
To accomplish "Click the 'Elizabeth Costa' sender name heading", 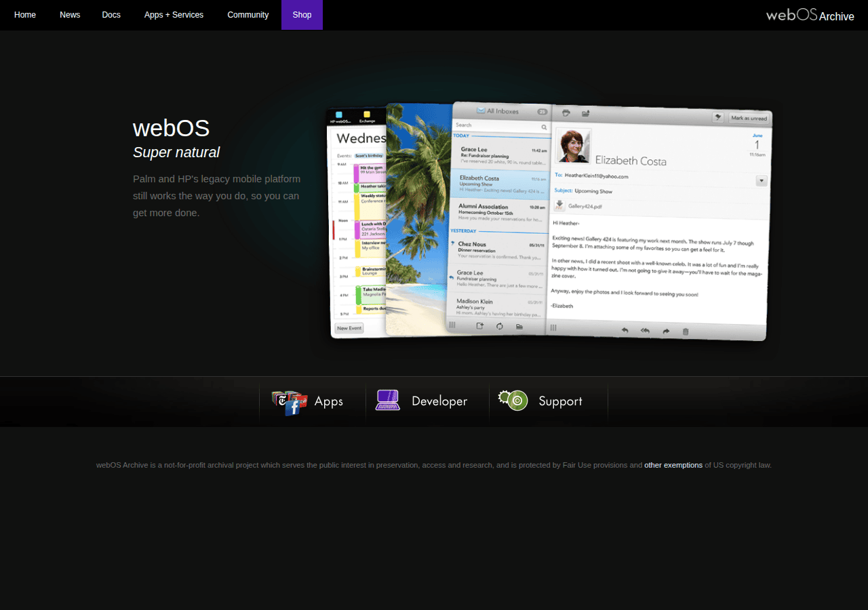I will [x=631, y=161].
